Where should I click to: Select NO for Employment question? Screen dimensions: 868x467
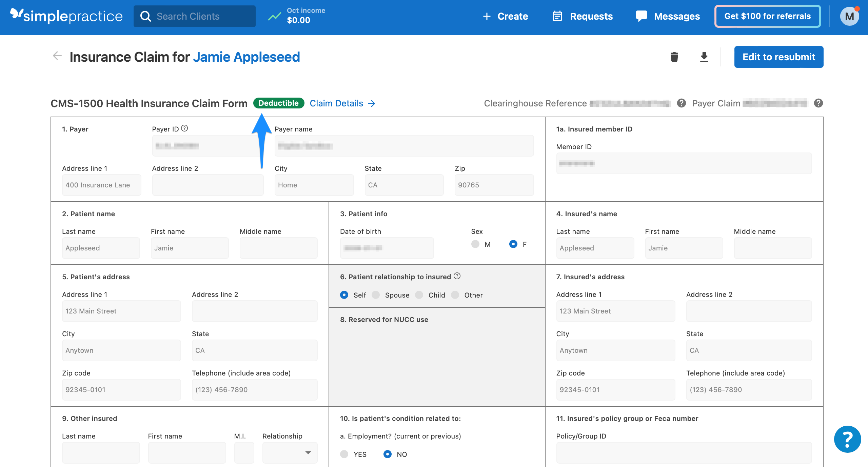(x=388, y=454)
